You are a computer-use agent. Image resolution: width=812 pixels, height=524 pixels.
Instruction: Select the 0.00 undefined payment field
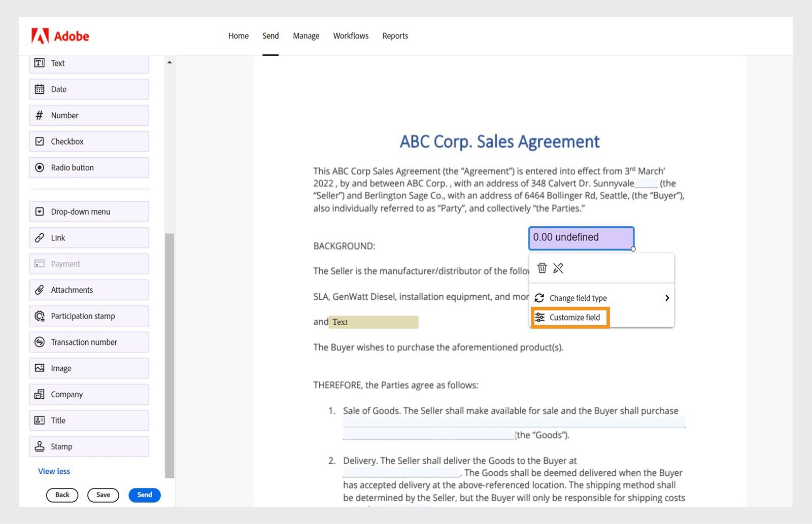(581, 237)
